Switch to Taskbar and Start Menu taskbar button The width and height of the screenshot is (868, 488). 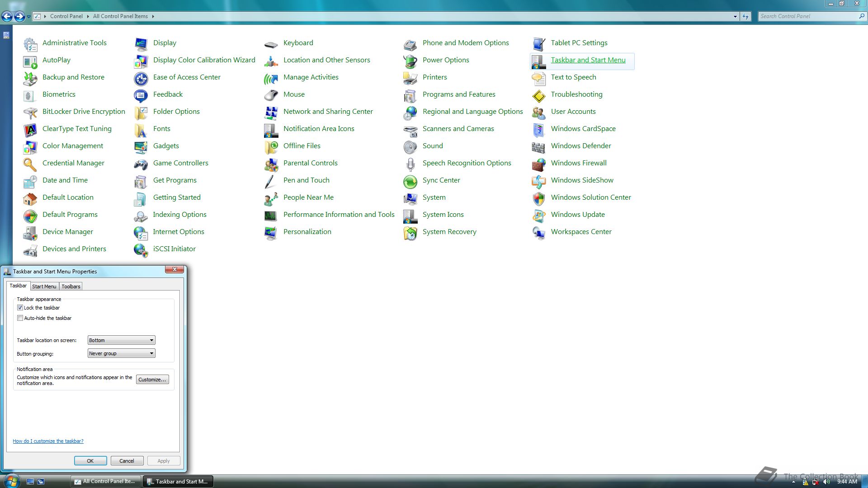pyautogui.click(x=178, y=481)
